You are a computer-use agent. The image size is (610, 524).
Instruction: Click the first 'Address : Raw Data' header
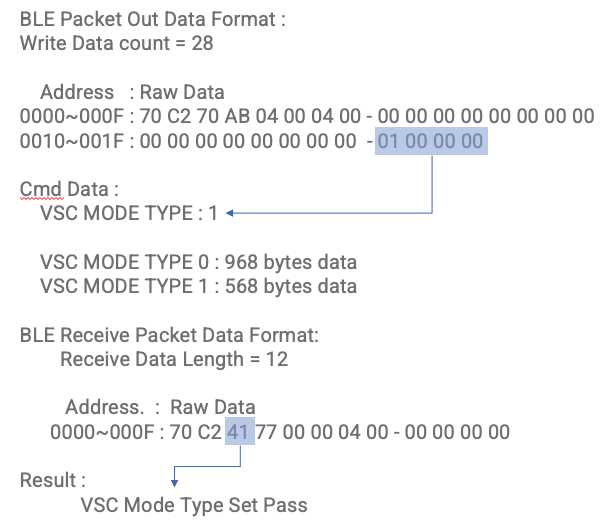[132, 92]
